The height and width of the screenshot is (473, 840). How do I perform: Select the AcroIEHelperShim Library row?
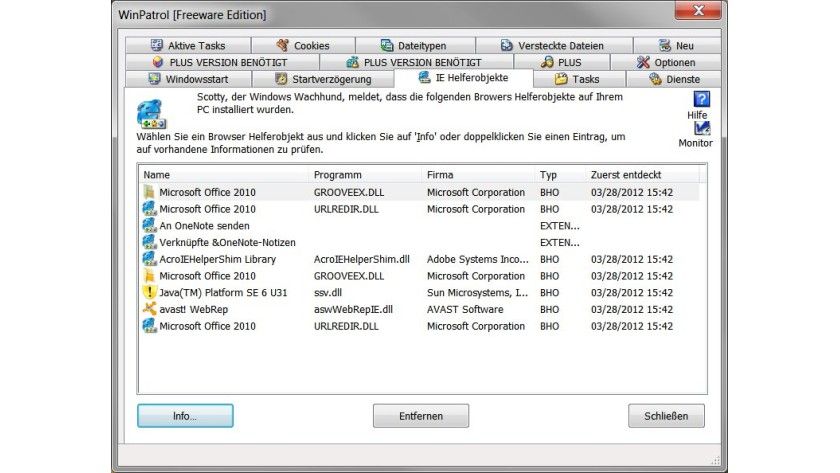point(419,259)
